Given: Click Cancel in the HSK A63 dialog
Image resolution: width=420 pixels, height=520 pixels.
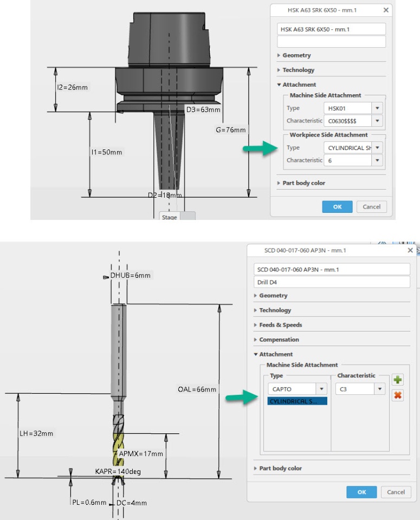Looking at the screenshot, I should point(372,206).
